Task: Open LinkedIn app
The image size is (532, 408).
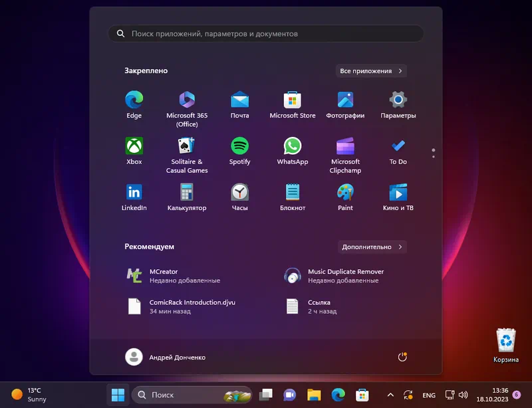Action: (x=134, y=197)
